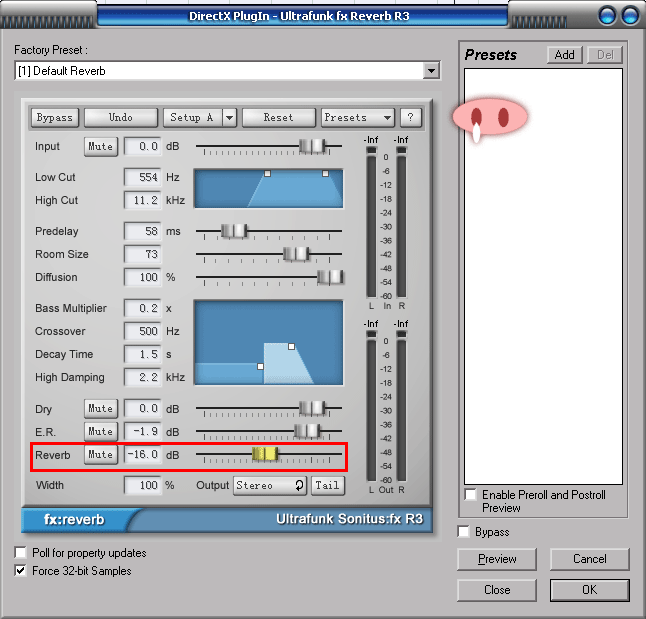Open the plugin Presets dropdown menu

coord(358,117)
